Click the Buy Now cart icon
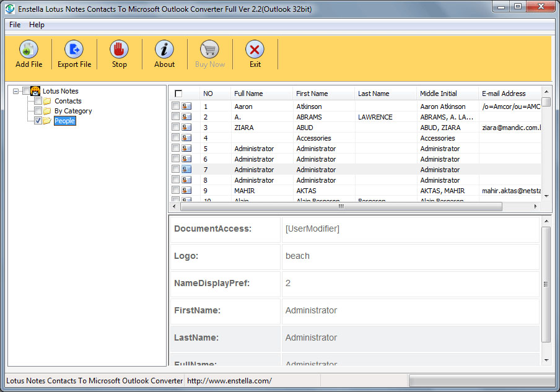 point(209,50)
